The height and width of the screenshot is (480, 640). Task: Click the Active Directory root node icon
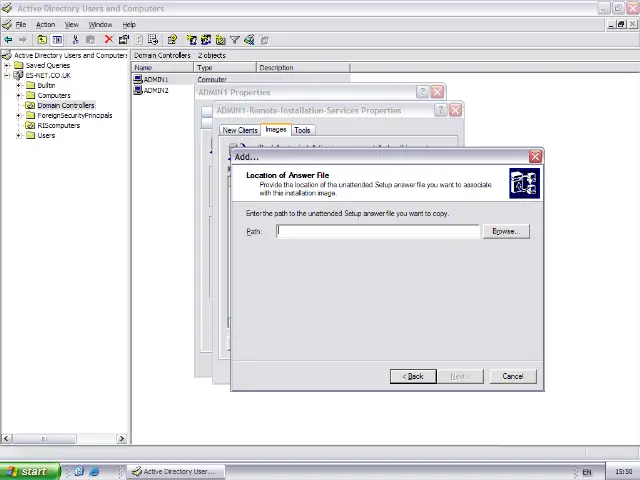7,55
